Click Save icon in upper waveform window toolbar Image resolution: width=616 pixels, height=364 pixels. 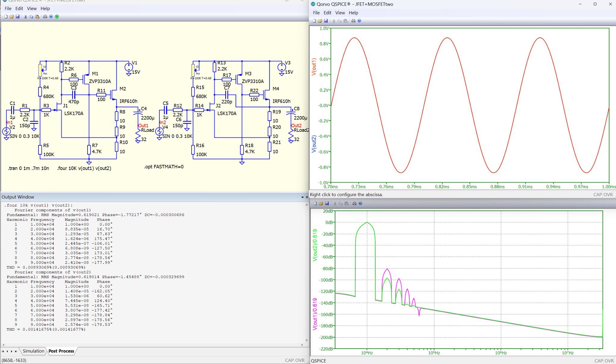pos(326,21)
